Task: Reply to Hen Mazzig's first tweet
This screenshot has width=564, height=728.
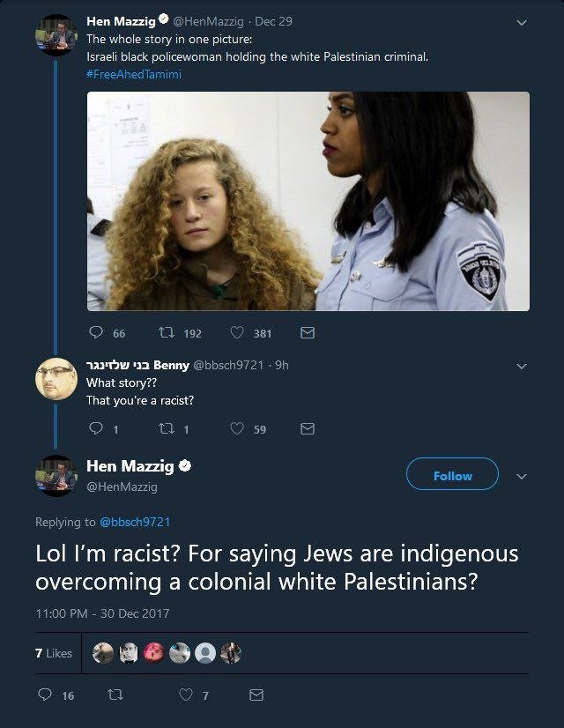Action: coord(97,333)
